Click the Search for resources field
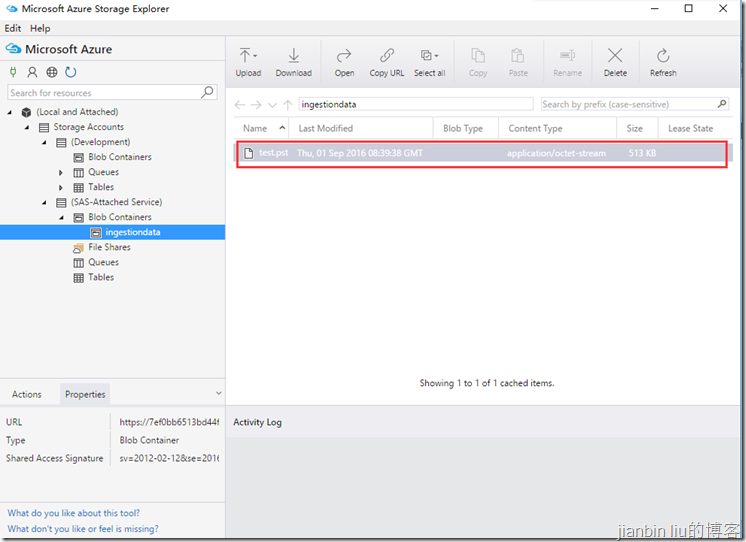The image size is (746, 542). click(112, 92)
